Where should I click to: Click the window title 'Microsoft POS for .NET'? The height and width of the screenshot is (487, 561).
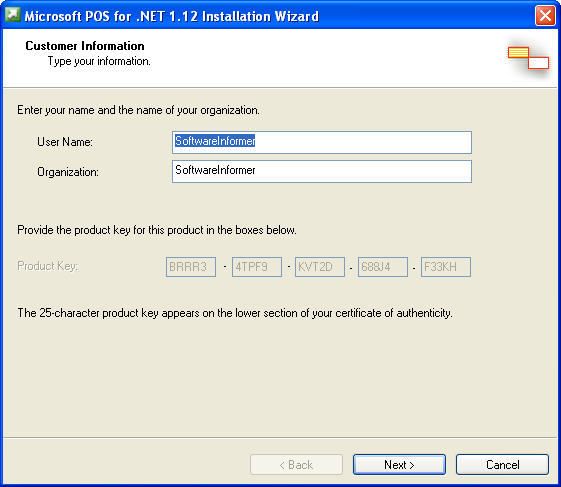[171, 16]
